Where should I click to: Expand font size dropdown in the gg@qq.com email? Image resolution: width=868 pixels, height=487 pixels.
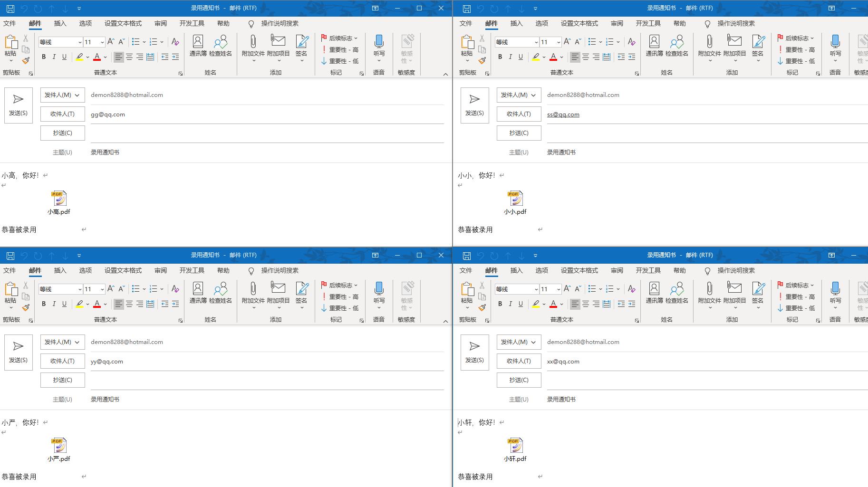click(x=102, y=42)
